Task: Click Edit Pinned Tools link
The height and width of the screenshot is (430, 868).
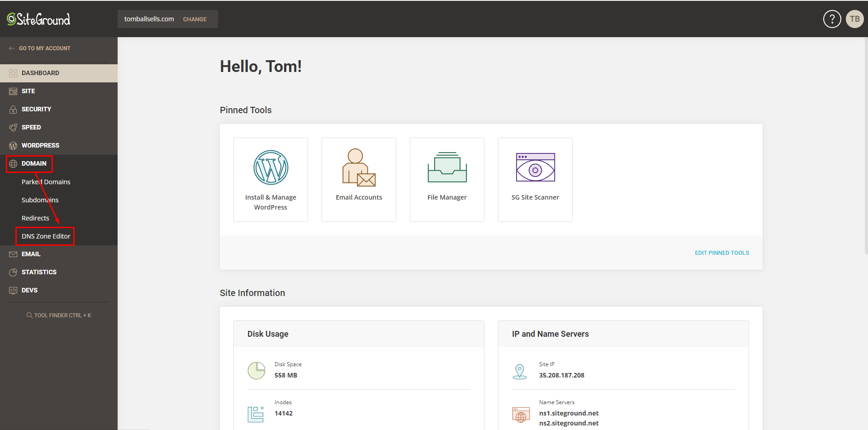Action: tap(721, 253)
